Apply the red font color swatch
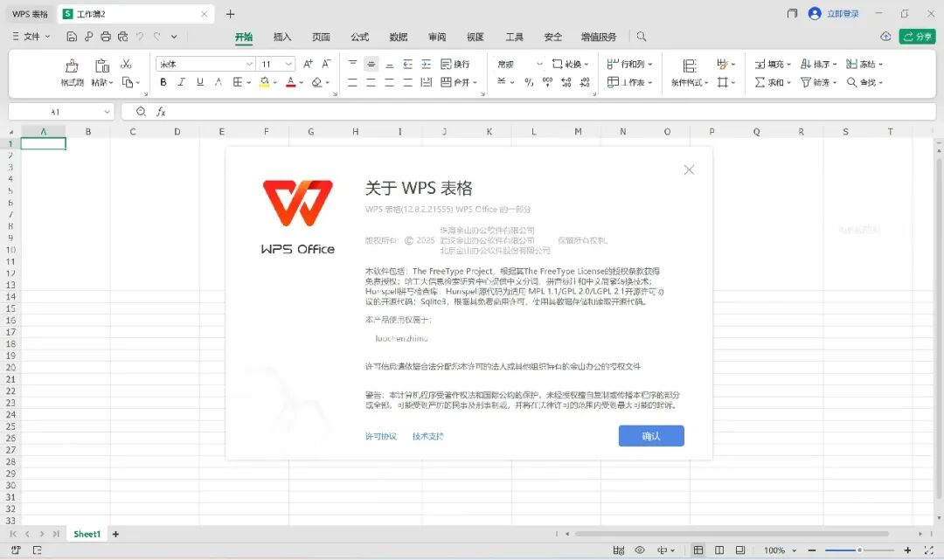The image size is (944, 560). coord(291,82)
